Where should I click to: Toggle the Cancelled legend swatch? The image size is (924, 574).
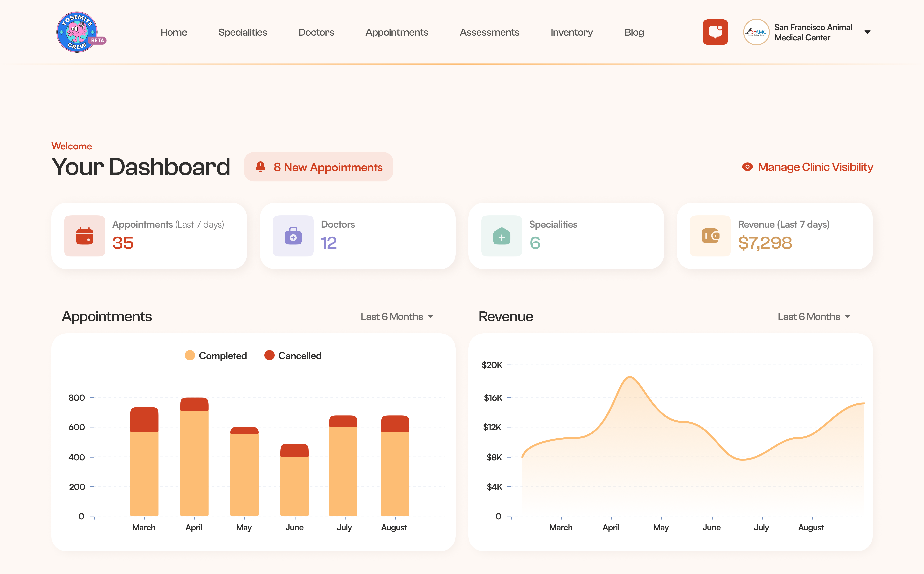(269, 355)
